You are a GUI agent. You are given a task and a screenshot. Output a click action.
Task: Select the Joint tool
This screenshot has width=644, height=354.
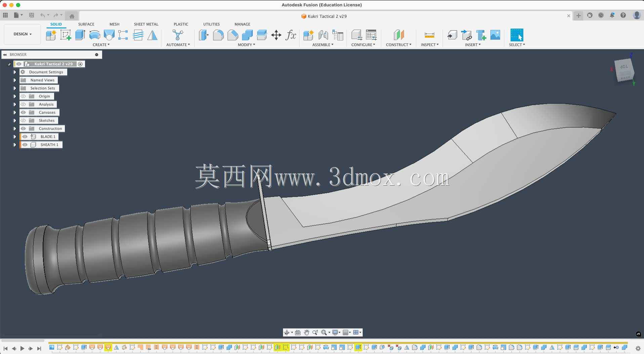(323, 35)
